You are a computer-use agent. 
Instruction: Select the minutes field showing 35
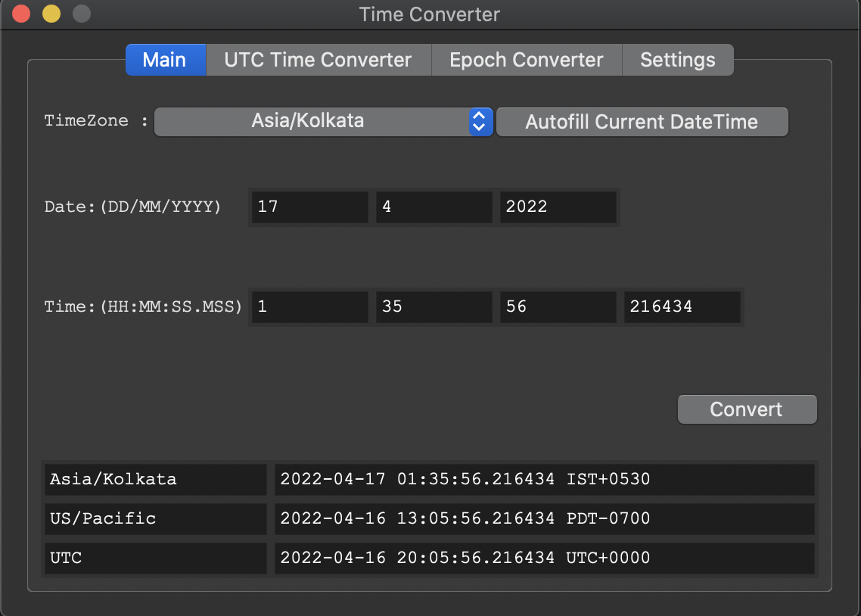coord(434,307)
